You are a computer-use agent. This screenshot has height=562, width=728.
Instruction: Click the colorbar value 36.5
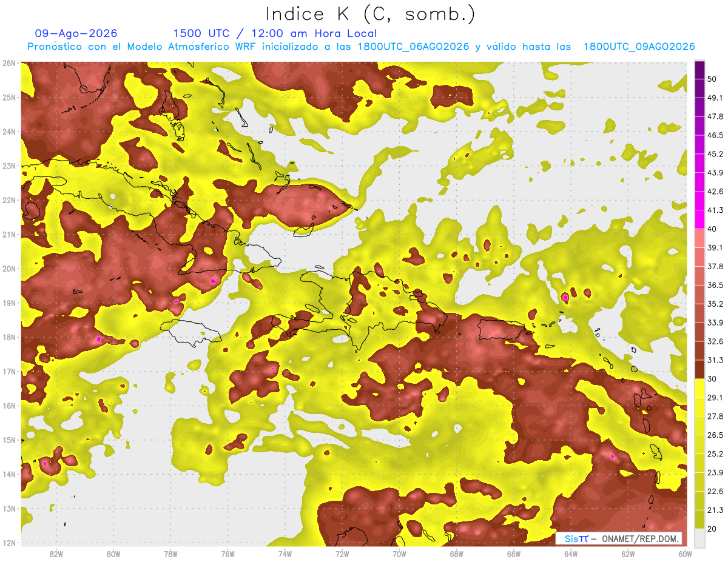click(715, 285)
